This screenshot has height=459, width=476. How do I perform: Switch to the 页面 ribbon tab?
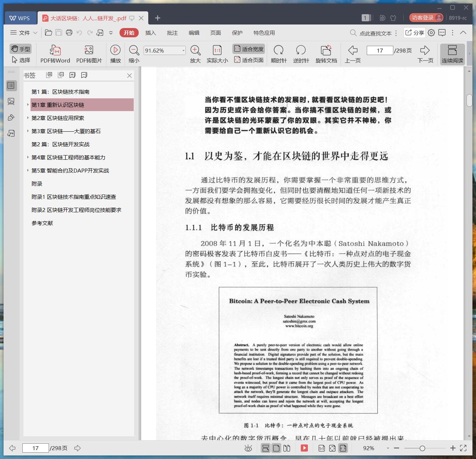(215, 33)
